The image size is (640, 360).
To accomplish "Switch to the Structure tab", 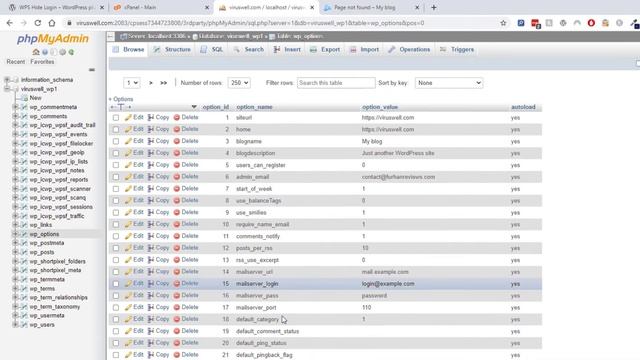I will pyautogui.click(x=172, y=49).
